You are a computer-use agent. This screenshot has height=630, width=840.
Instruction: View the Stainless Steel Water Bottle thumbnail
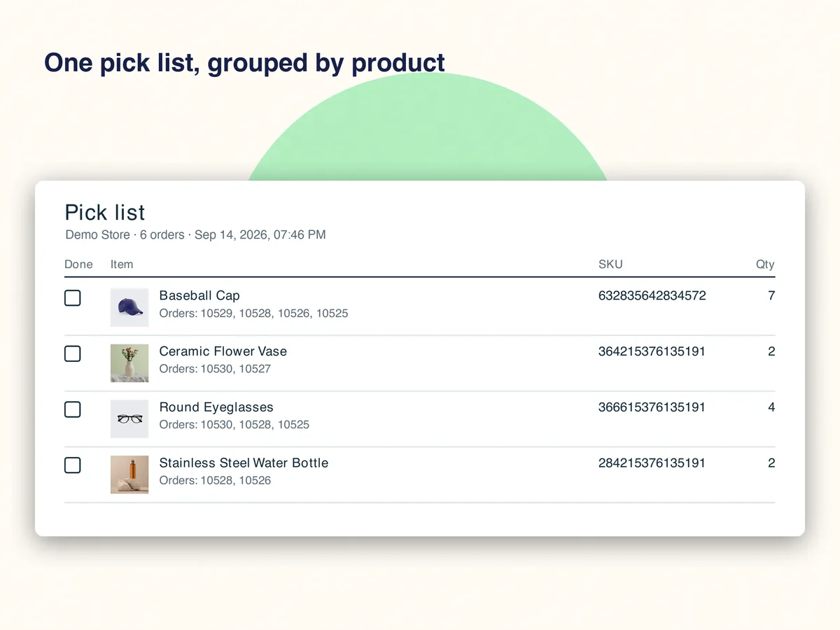pyautogui.click(x=129, y=475)
